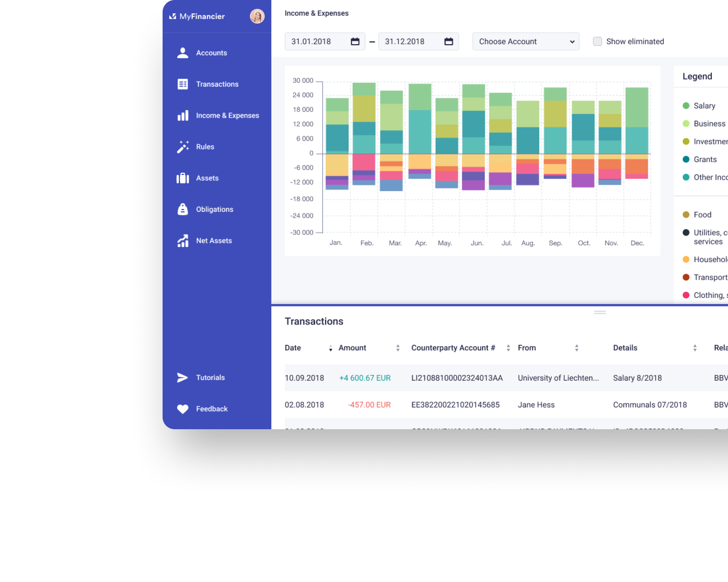This screenshot has width=728, height=582.
Task: Open the user profile avatar
Action: pyautogui.click(x=257, y=16)
